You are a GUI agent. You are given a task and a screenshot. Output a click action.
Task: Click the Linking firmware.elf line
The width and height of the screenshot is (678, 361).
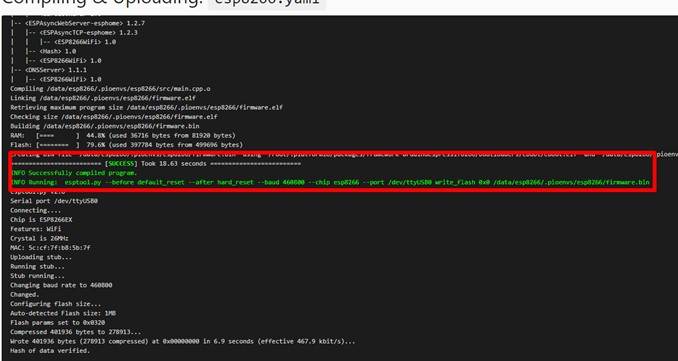pos(103,98)
